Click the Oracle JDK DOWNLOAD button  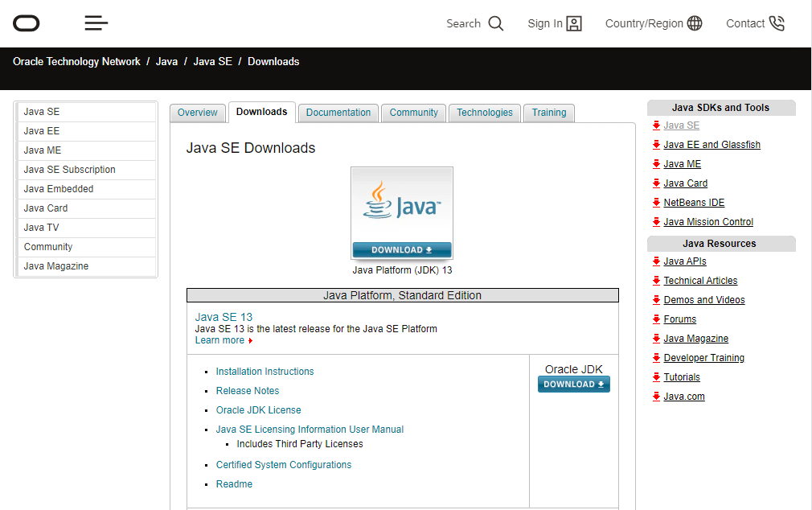(574, 384)
